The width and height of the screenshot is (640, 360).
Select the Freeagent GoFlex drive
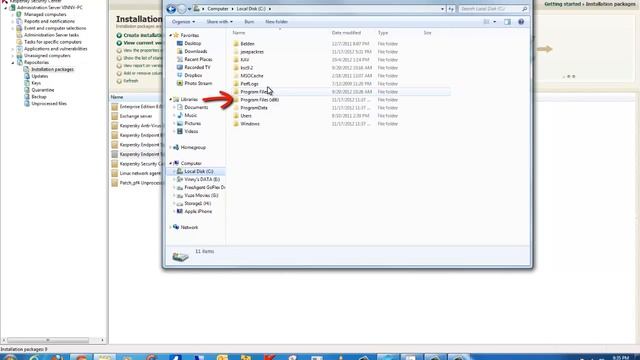pyautogui.click(x=204, y=187)
